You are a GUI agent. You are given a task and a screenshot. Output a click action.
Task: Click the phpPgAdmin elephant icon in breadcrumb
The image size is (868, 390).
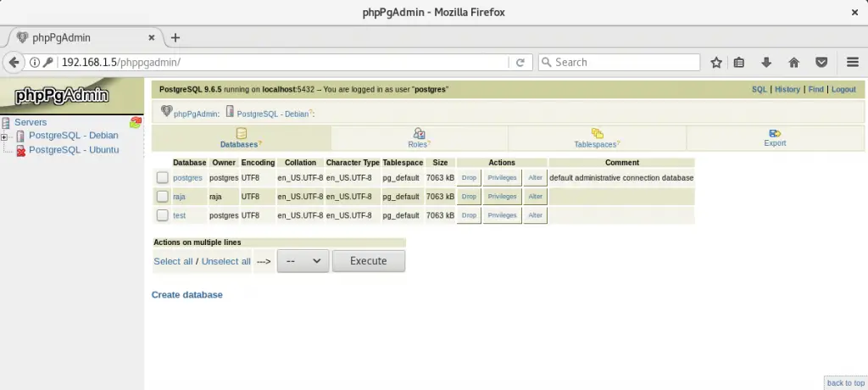[x=167, y=111]
